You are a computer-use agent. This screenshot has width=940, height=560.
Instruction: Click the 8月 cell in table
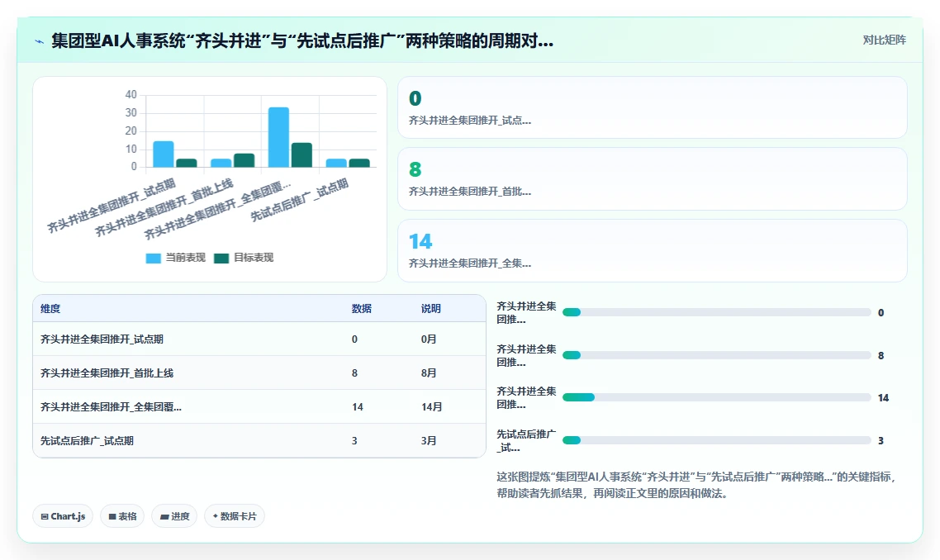pyautogui.click(x=429, y=373)
